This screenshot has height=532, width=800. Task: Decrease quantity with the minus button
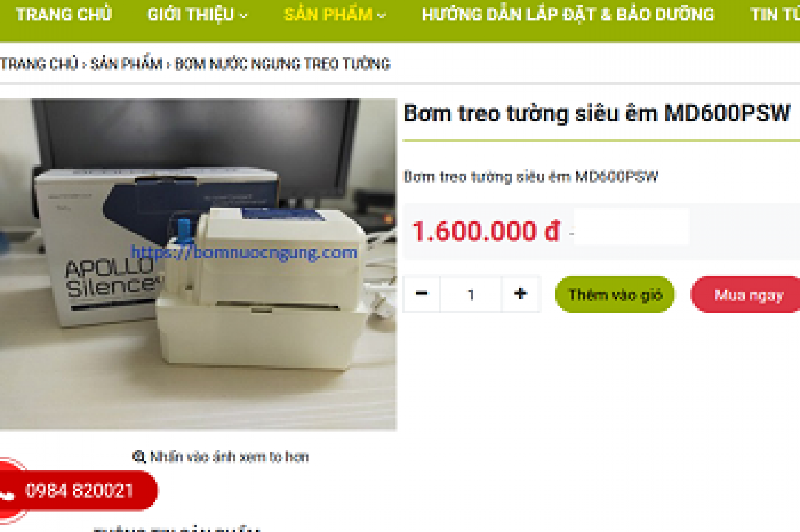click(422, 294)
